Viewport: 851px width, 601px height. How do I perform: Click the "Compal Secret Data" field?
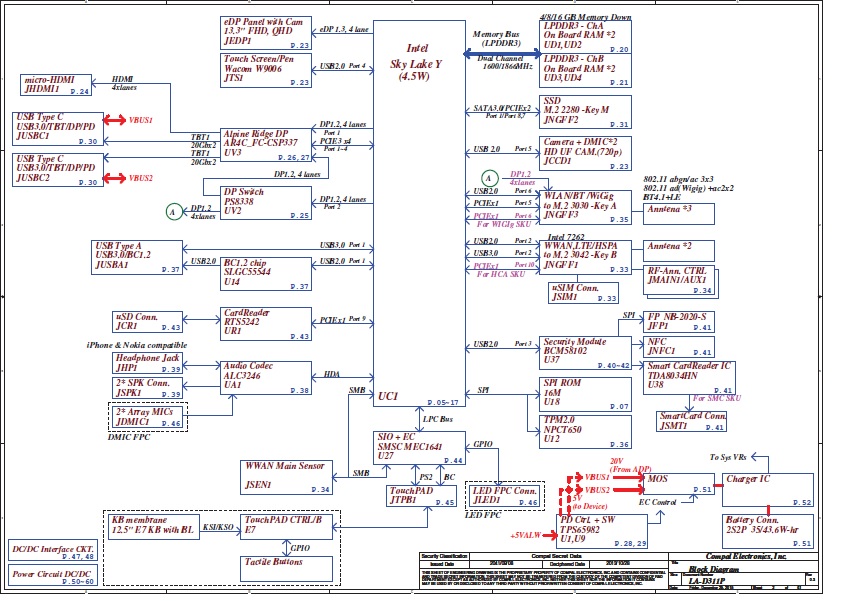pyautogui.click(x=556, y=556)
